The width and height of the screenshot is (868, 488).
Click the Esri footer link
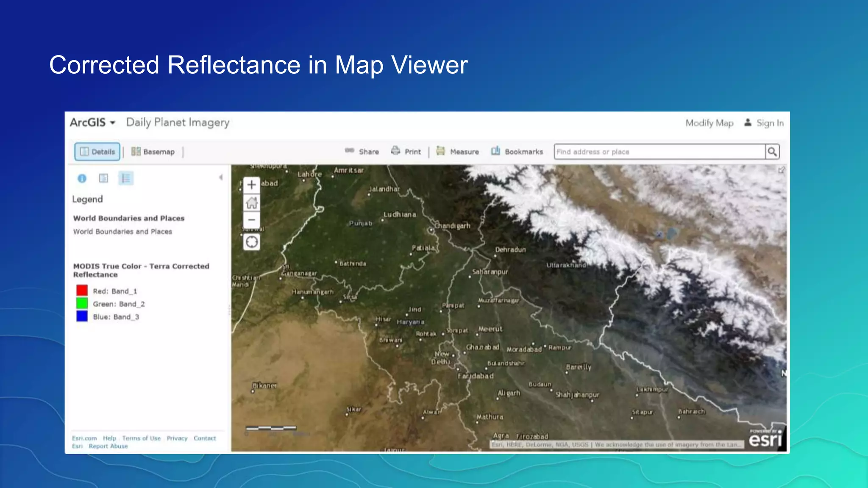pyautogui.click(x=77, y=446)
